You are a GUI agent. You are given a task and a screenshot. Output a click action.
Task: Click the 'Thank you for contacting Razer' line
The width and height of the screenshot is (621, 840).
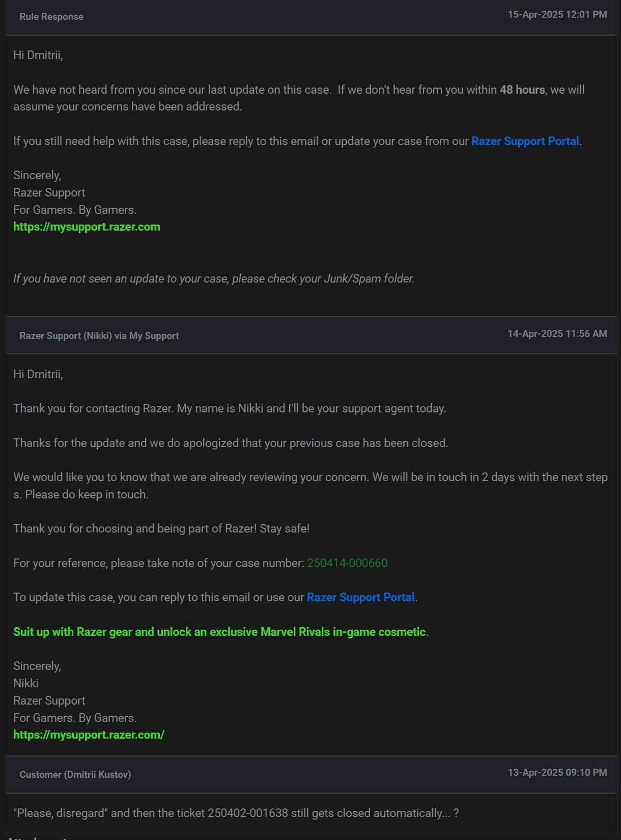230,408
